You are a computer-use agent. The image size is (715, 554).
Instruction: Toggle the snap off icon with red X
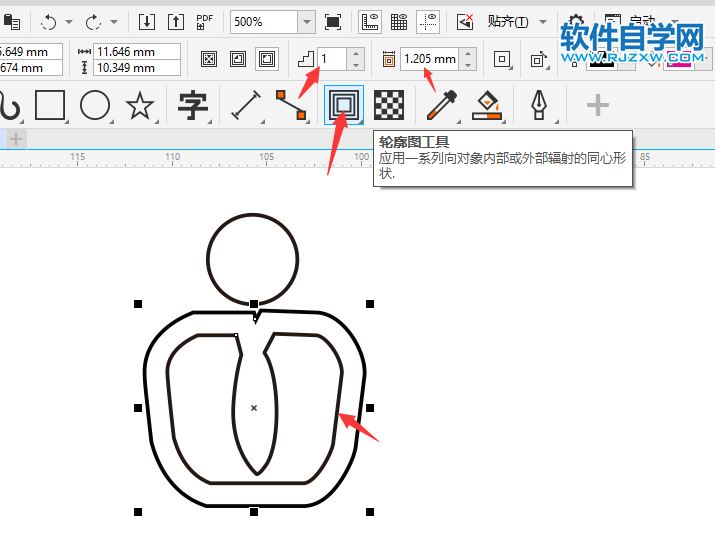pyautogui.click(x=465, y=21)
